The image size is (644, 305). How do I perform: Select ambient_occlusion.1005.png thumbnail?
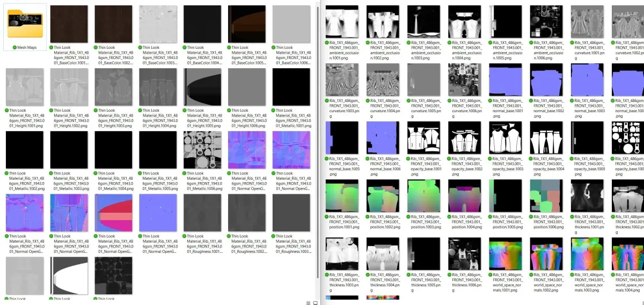coord(506,21)
